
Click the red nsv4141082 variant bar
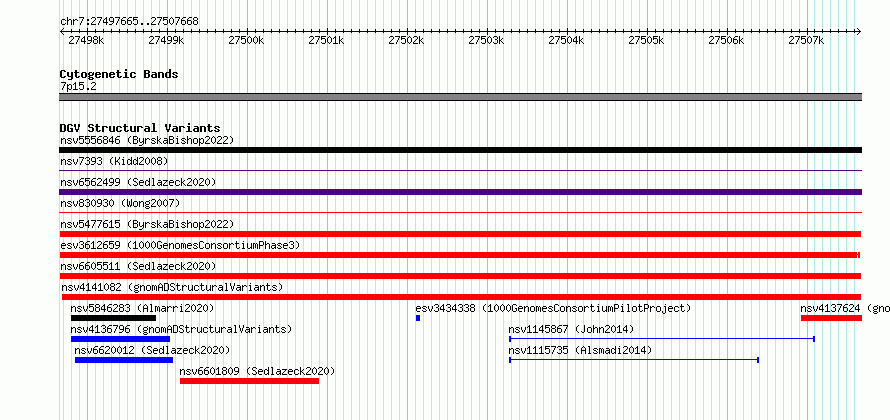[x=461, y=297]
